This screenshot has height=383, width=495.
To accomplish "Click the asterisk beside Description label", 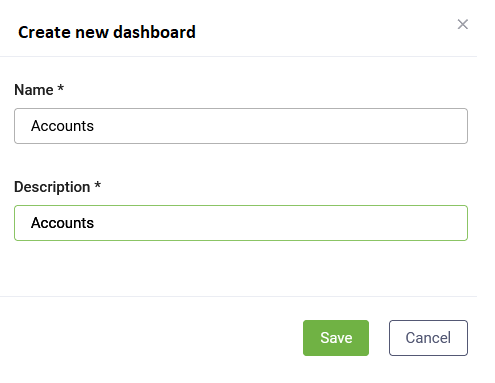I will tap(97, 185).
